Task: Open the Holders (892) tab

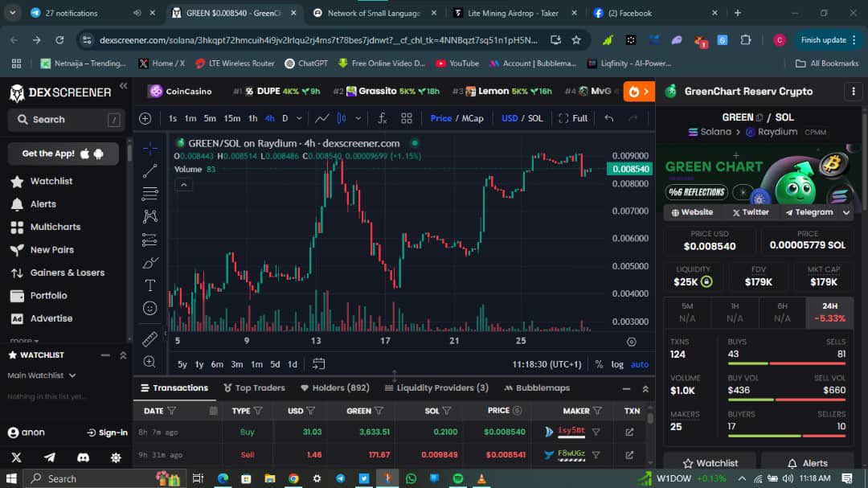Action: pyautogui.click(x=335, y=388)
